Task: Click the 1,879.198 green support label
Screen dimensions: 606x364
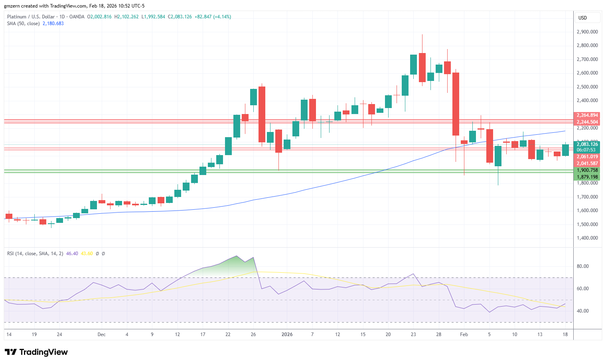Action: [x=587, y=177]
